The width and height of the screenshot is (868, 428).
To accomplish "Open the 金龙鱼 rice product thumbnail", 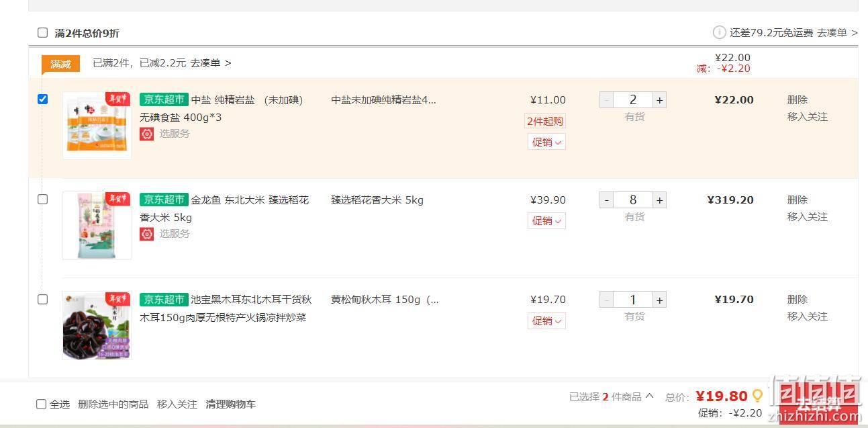I will pos(97,226).
